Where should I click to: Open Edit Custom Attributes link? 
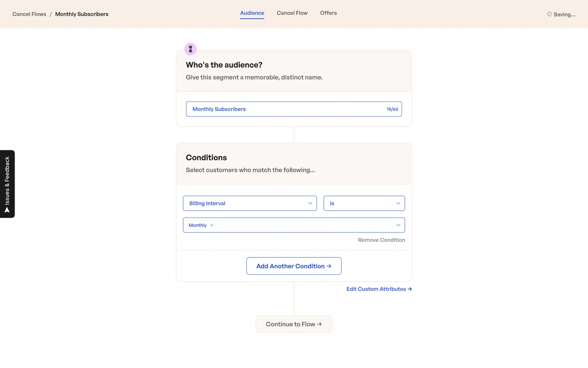click(376, 289)
